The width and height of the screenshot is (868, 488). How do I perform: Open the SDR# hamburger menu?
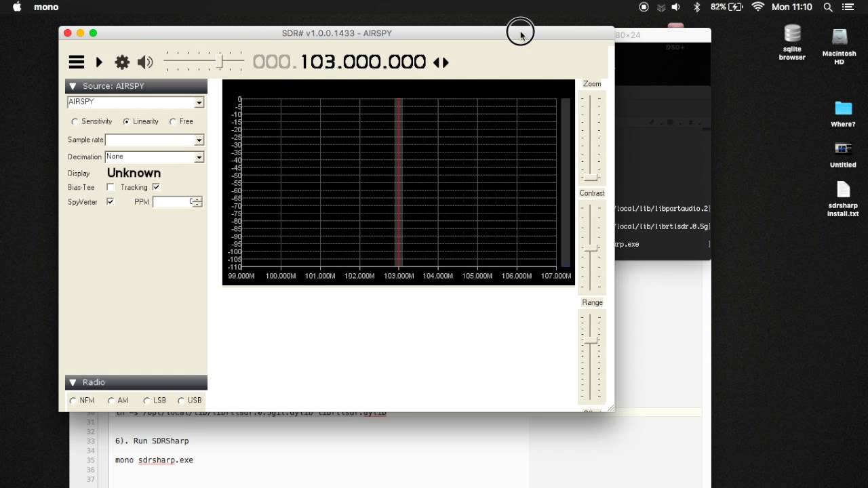point(77,62)
